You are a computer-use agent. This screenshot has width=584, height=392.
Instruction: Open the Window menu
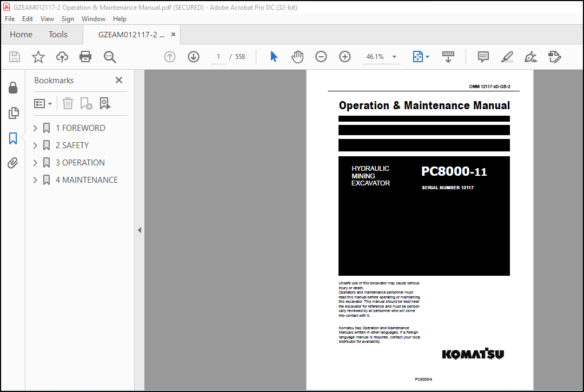point(94,18)
